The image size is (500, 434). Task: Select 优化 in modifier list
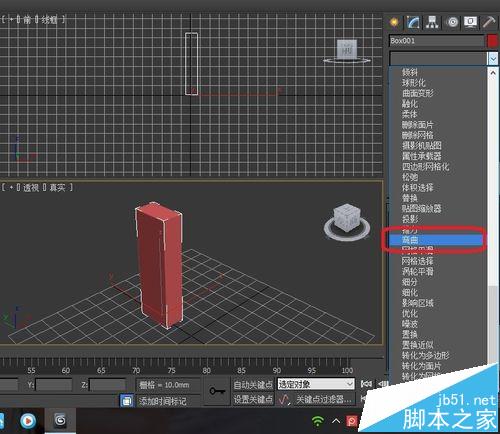[x=410, y=313]
